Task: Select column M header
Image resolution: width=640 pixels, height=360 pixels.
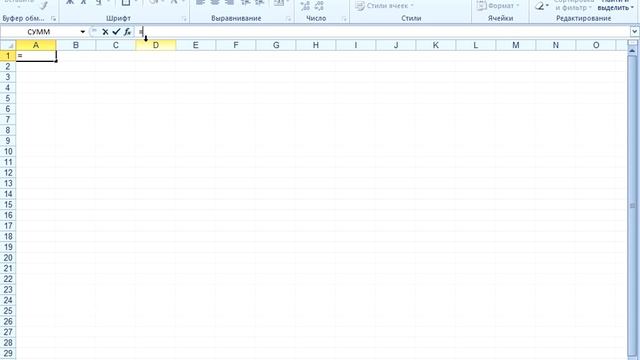Action: pyautogui.click(x=516, y=45)
